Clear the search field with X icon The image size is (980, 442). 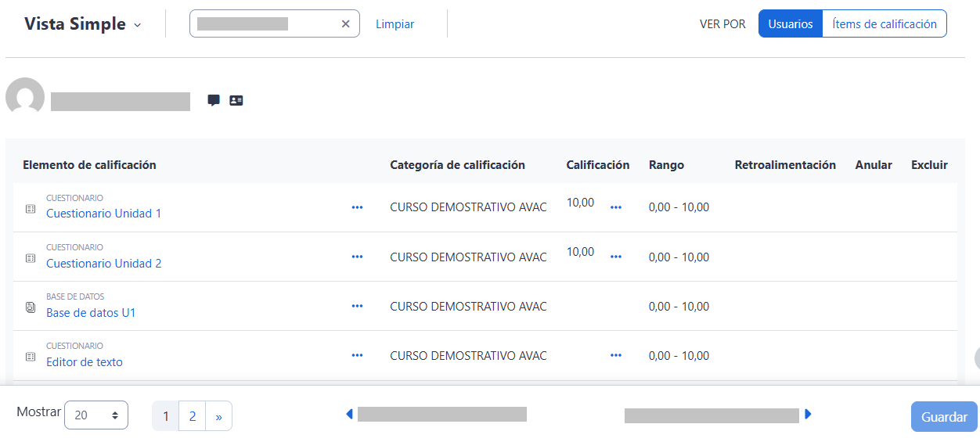(x=345, y=24)
